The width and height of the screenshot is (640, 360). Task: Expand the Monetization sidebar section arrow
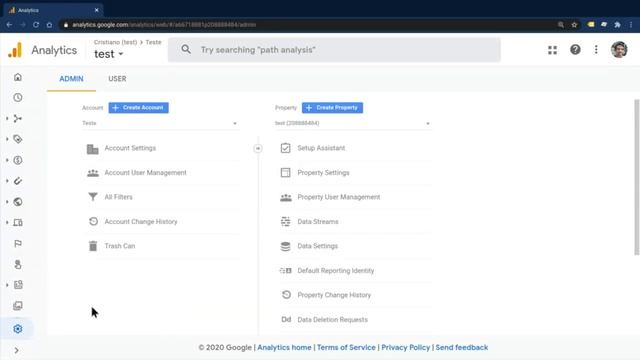click(x=7, y=160)
